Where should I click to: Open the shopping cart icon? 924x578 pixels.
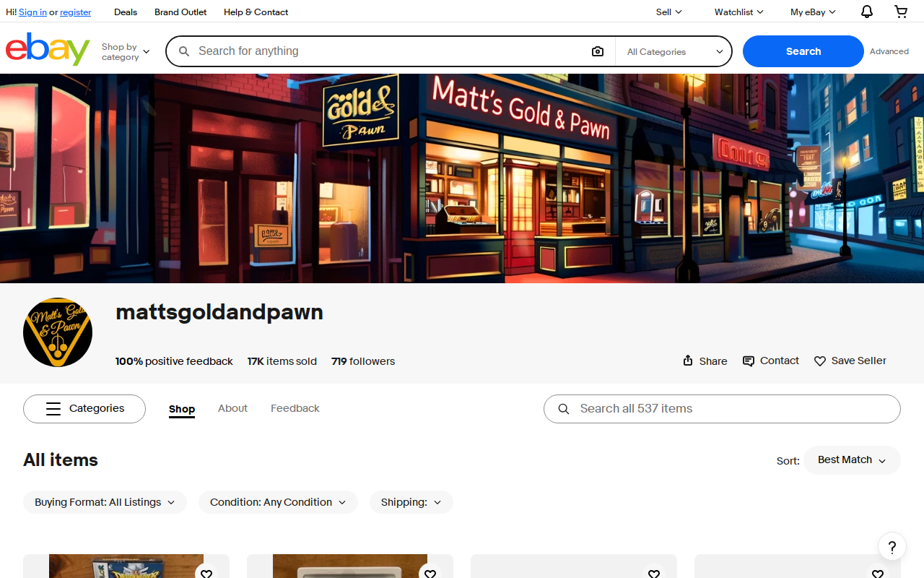pos(901,12)
